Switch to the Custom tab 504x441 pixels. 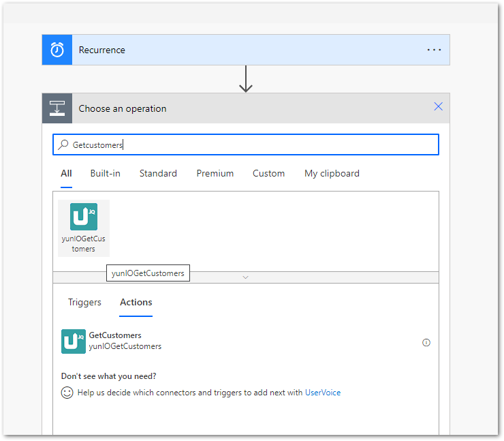pyautogui.click(x=269, y=174)
